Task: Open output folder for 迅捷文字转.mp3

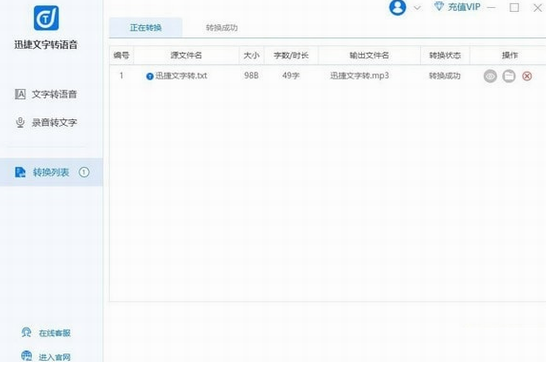Action: pyautogui.click(x=509, y=76)
